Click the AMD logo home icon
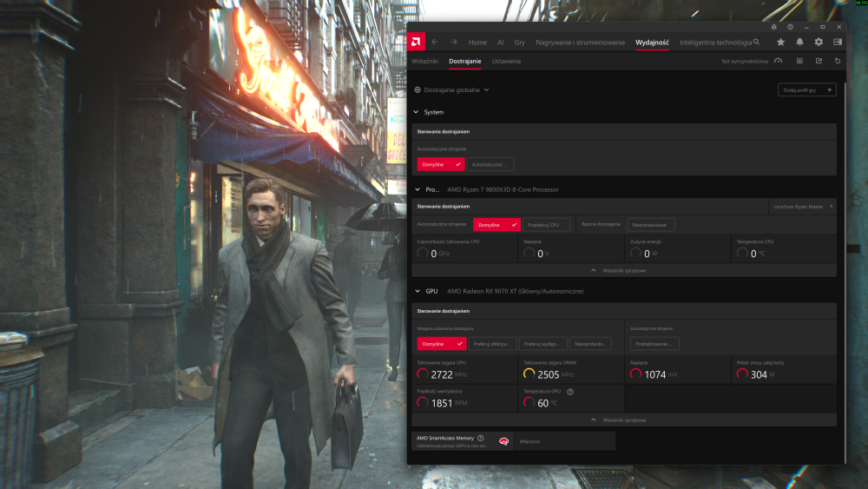The width and height of the screenshot is (868, 489). click(x=417, y=42)
